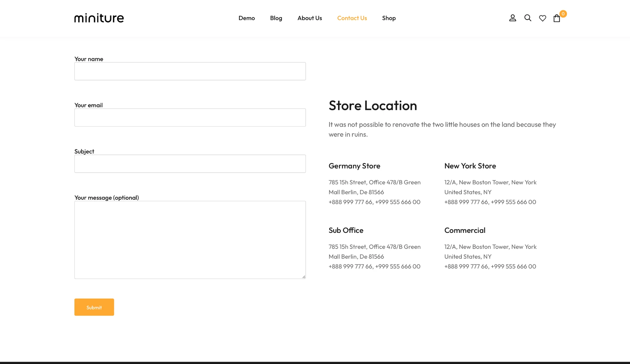Select the Contact Us nav link
Image resolution: width=630 pixels, height=364 pixels.
point(352,18)
